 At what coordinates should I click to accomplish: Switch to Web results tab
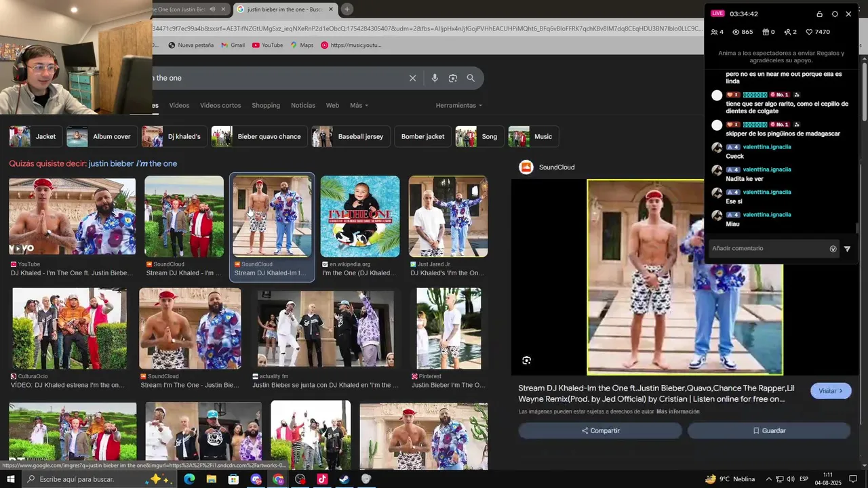(332, 106)
